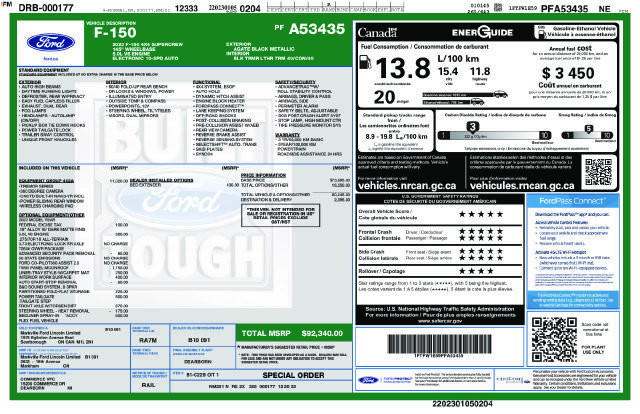Click the blue Ford oval logo

[51, 42]
